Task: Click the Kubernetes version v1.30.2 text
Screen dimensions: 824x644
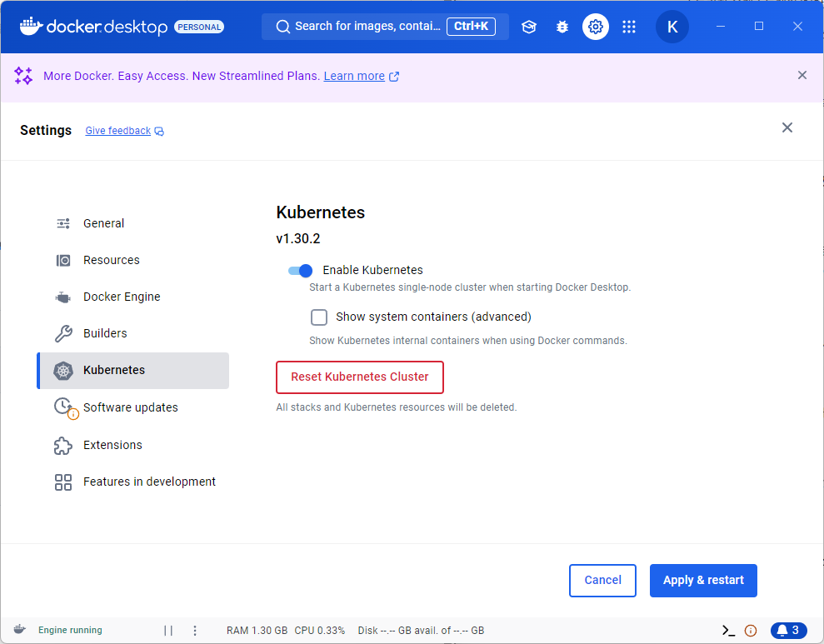Action: (x=298, y=239)
